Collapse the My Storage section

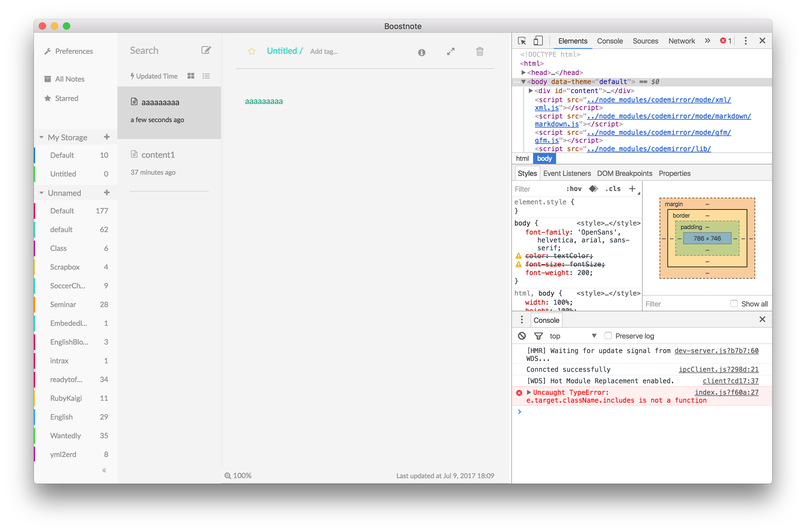[x=41, y=138]
